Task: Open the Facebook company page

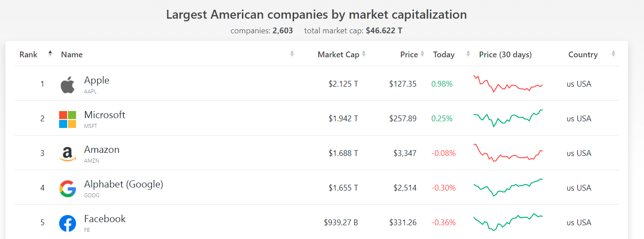Action: coord(105,219)
